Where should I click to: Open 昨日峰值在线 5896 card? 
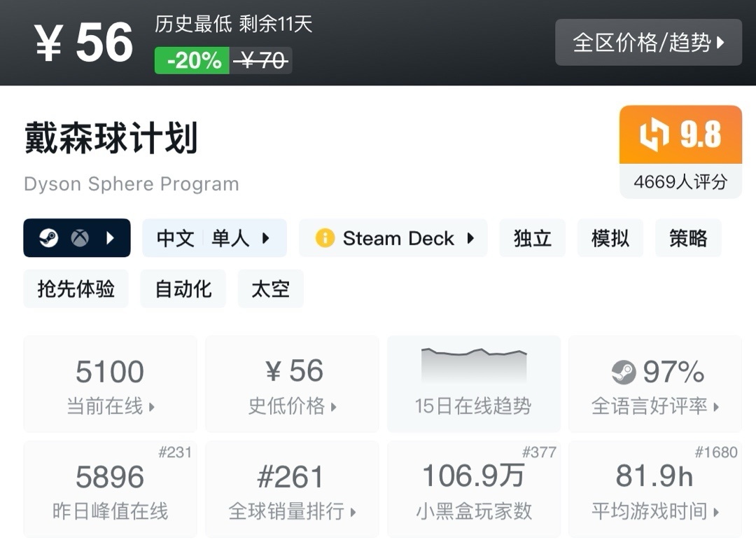click(x=110, y=489)
